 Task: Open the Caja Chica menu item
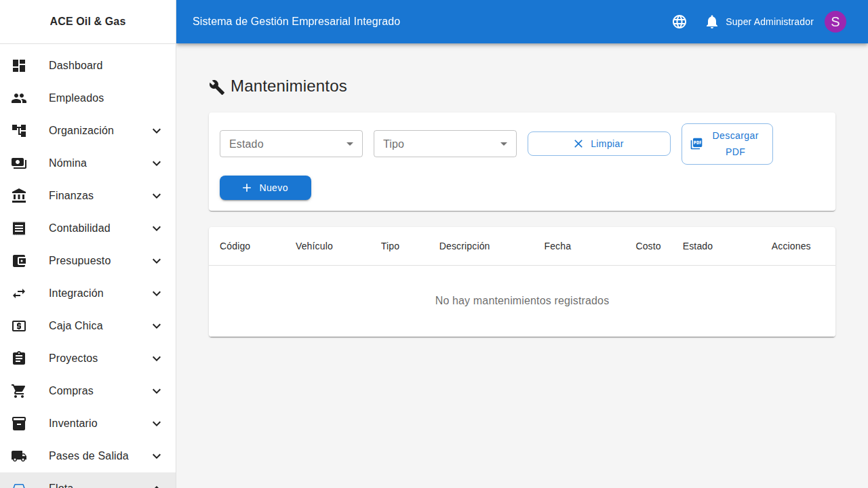click(75, 326)
